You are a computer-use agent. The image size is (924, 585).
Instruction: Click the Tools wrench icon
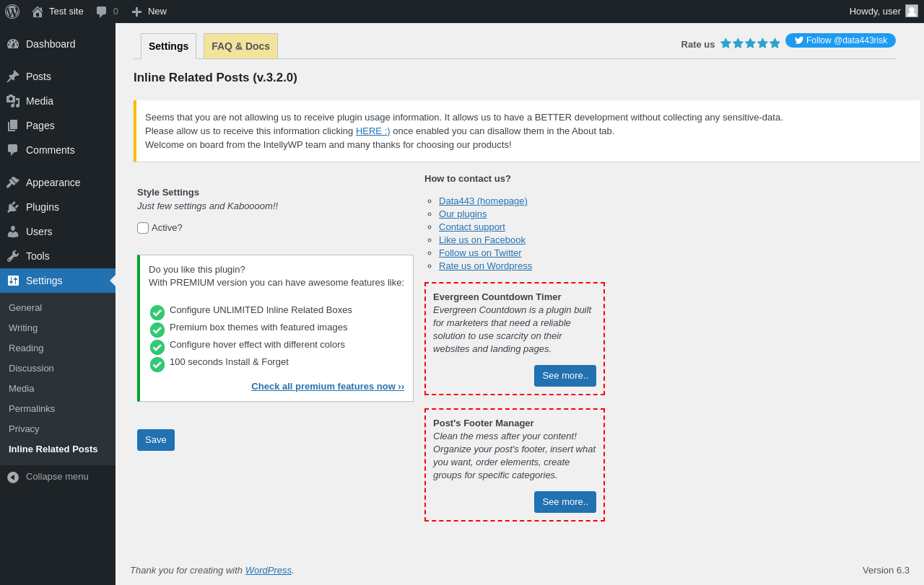tap(13, 256)
